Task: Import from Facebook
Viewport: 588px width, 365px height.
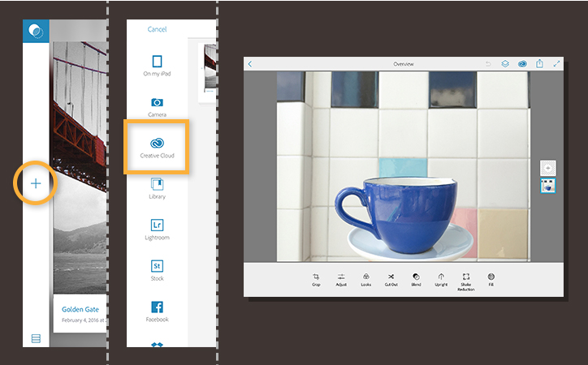Action: tap(157, 311)
